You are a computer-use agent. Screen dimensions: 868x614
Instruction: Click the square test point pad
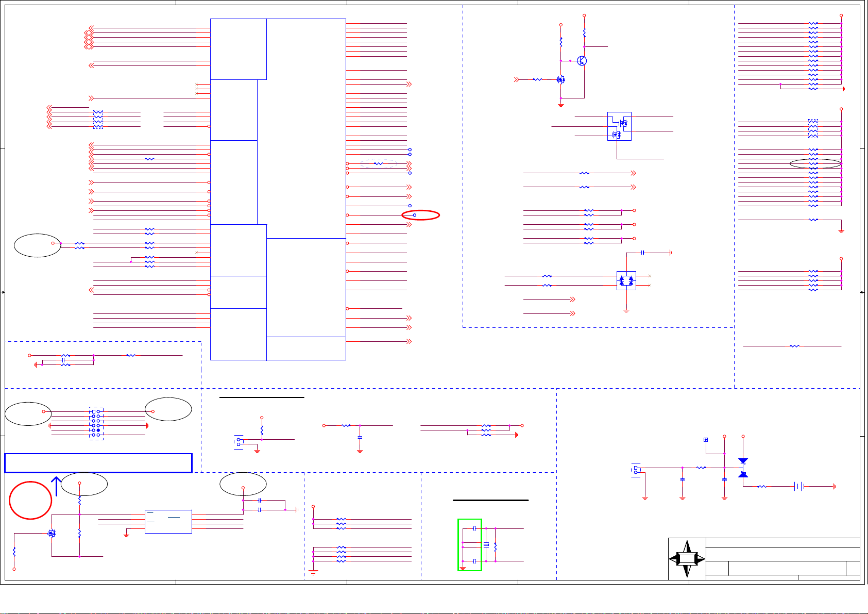pos(706,440)
